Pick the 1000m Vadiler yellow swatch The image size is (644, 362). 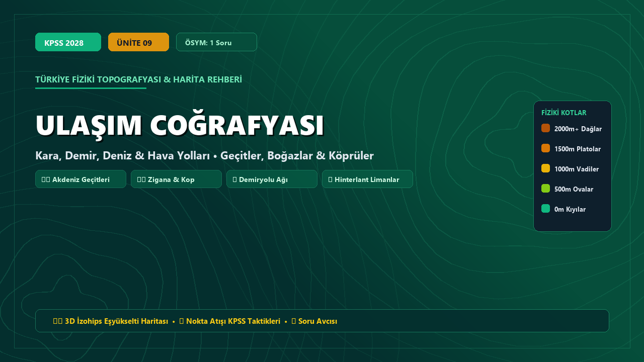(x=545, y=168)
